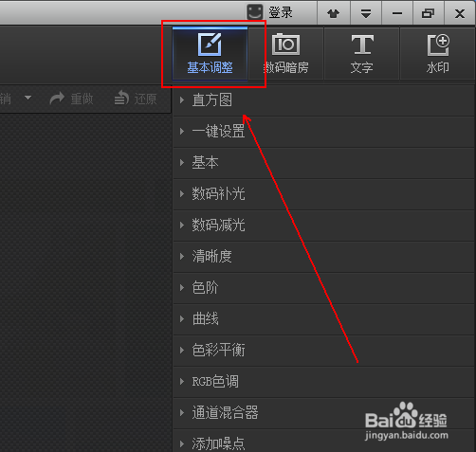Expand the 通道混合器 panel

[x=324, y=413]
